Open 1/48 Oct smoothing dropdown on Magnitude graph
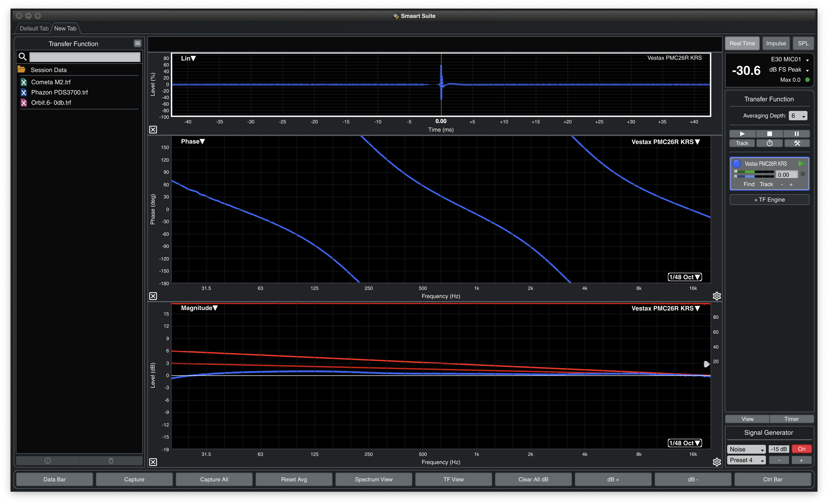 tap(685, 443)
